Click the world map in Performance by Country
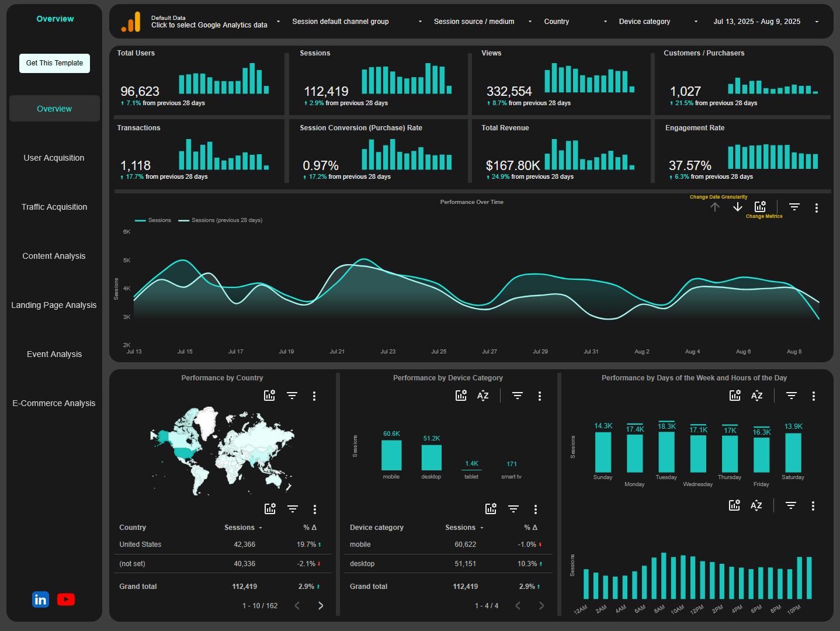Viewport: 840px width, 631px height. point(222,450)
